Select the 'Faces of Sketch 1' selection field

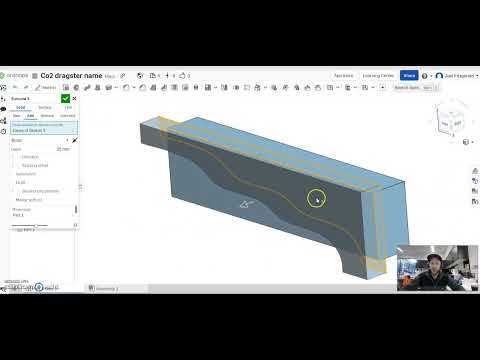(x=44, y=128)
